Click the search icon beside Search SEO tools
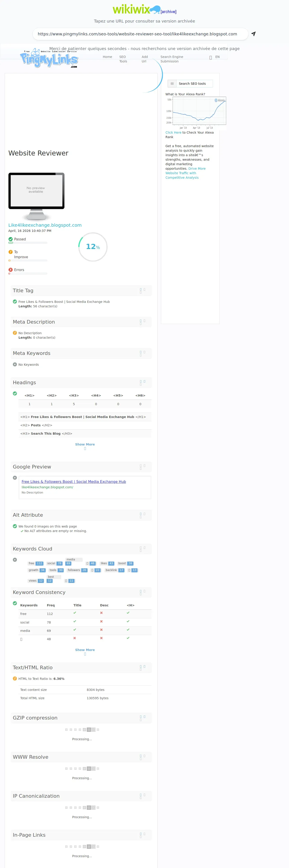The height and width of the screenshot is (868, 289). [172, 84]
